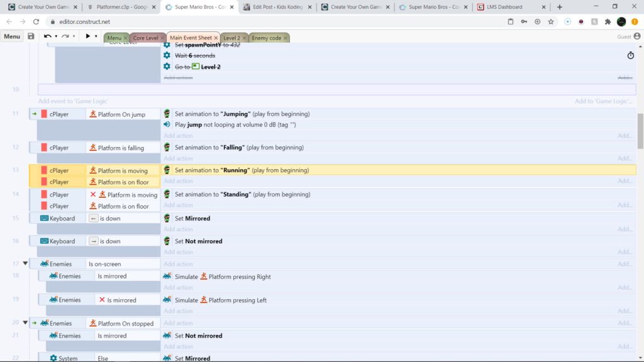The height and width of the screenshot is (362, 644).
Task: Click the player icon beside Set animation Running
Action: 167,170
